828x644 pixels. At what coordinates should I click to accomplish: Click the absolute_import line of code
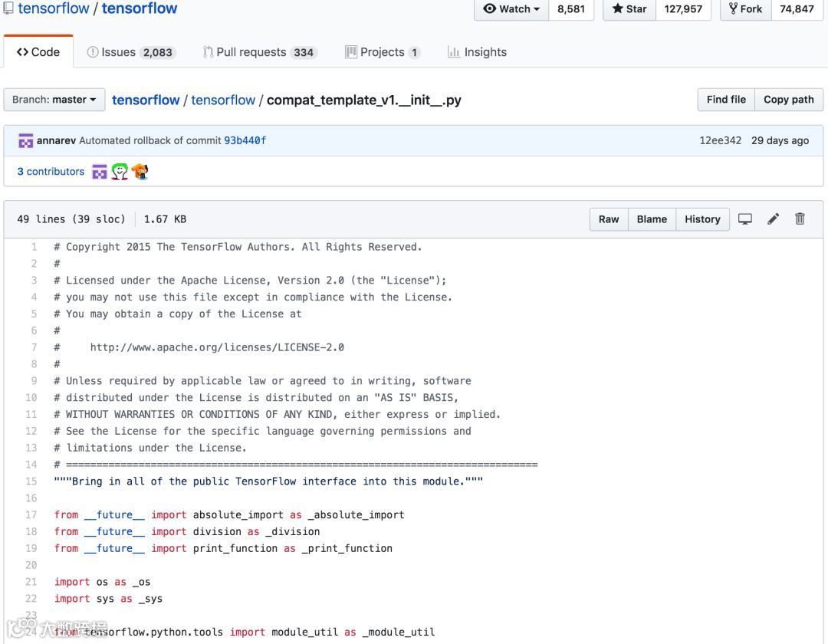(229, 514)
